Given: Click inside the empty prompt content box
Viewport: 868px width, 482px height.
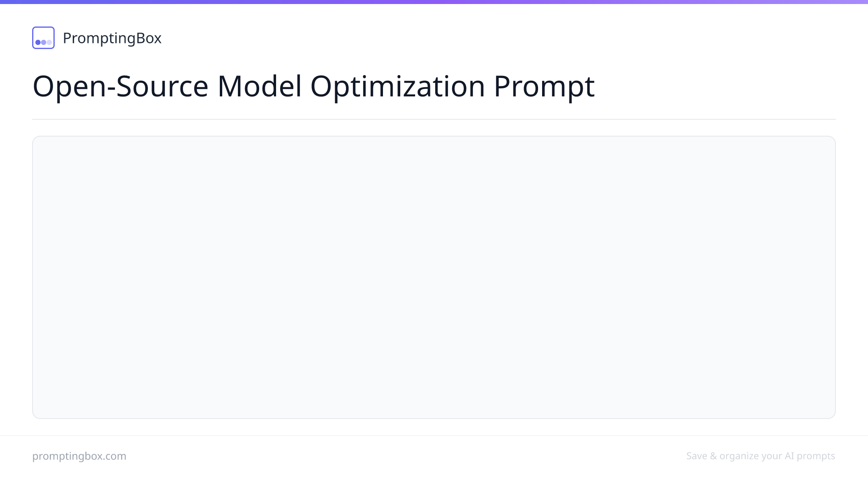Looking at the screenshot, I should 434,277.
